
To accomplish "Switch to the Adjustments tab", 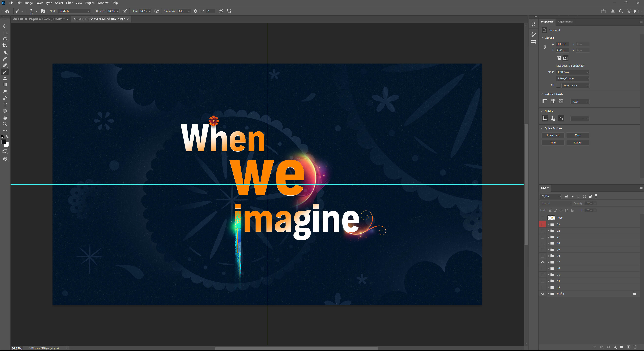I will tap(565, 21).
